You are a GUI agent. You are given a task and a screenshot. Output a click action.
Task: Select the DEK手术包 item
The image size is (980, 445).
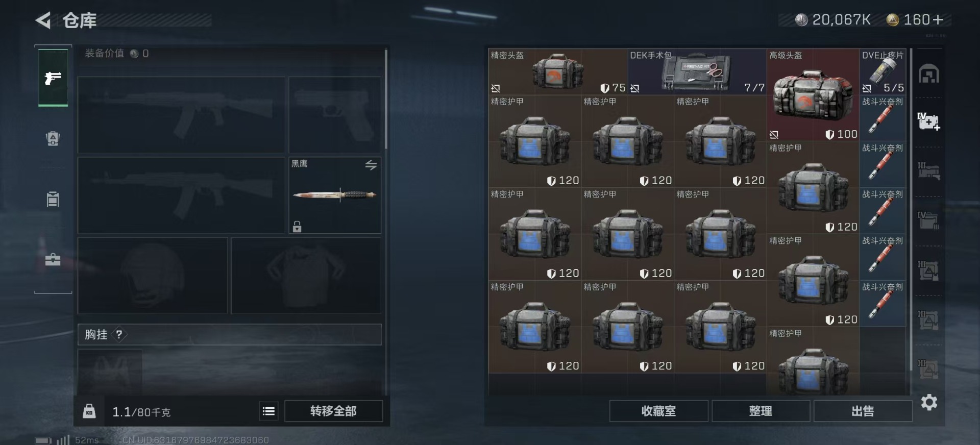click(697, 72)
